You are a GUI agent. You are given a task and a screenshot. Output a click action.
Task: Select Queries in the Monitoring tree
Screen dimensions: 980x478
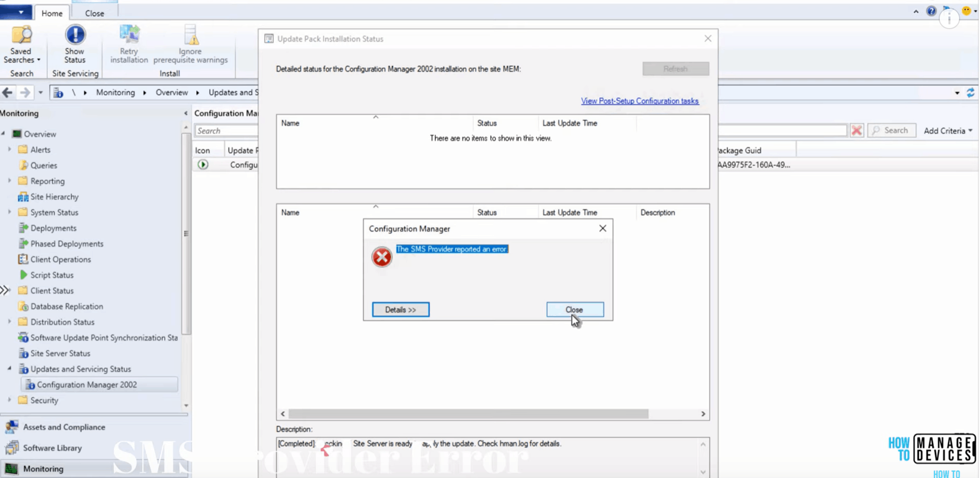point(44,165)
